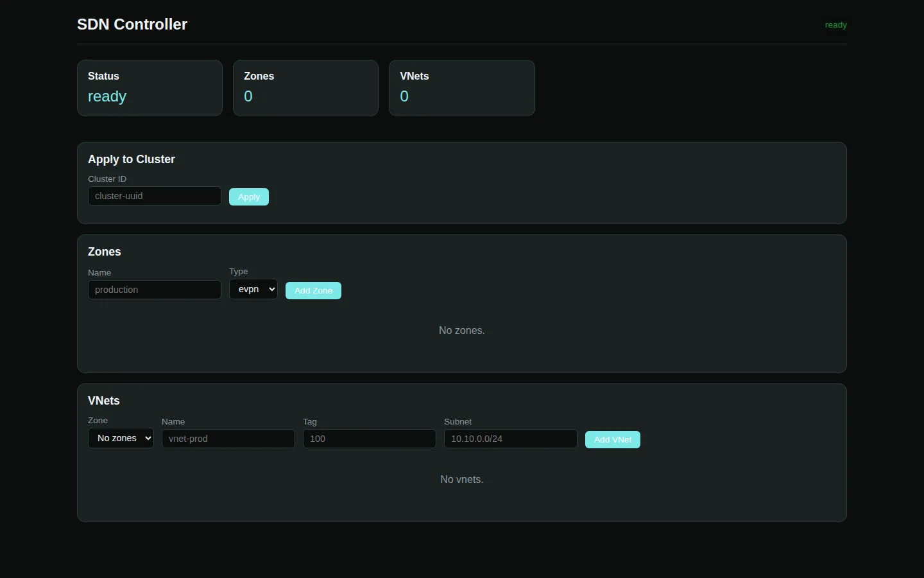Focus the VNet Subnet input field
This screenshot has height=578, width=924.
[511, 439]
